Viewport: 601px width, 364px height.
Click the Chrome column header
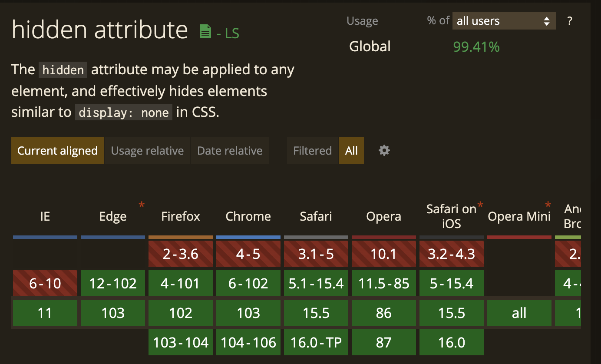[248, 216]
